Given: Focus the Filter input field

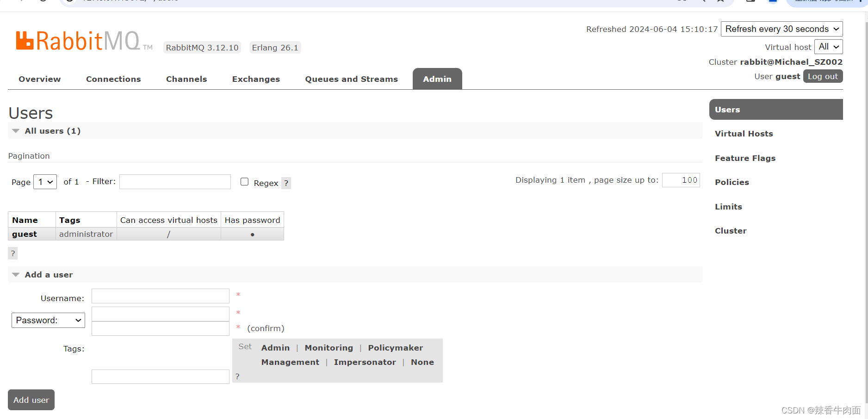Looking at the screenshot, I should pyautogui.click(x=175, y=182).
